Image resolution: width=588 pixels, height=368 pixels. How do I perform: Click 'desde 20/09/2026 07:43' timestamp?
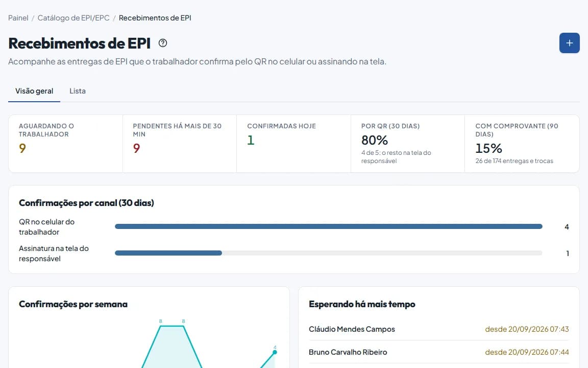pyautogui.click(x=527, y=329)
